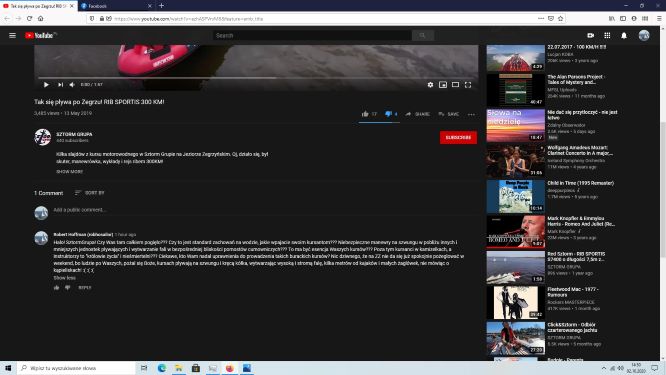The height and width of the screenshot is (375, 666).
Task: Dislike the video with thumbs down
Action: [388, 114]
